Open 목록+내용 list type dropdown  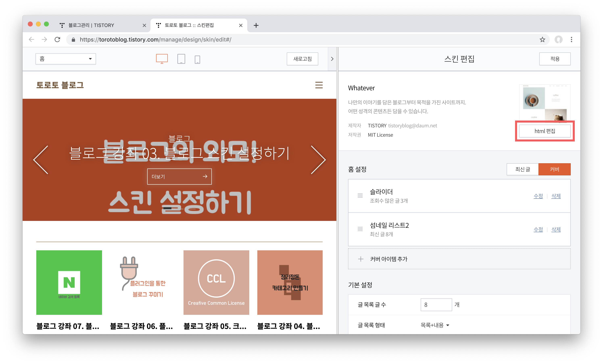tap(435, 325)
